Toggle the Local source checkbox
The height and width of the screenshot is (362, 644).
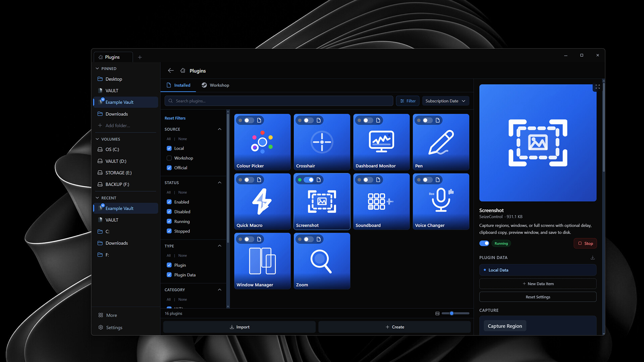tap(169, 148)
